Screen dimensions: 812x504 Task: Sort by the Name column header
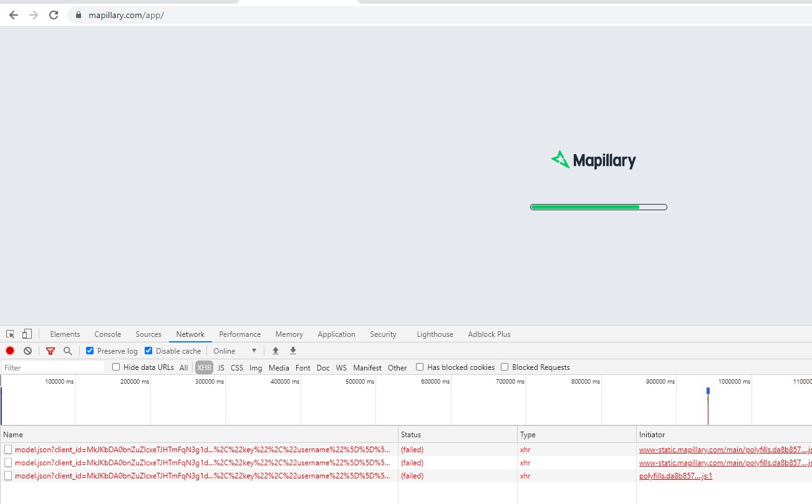[x=199, y=434]
